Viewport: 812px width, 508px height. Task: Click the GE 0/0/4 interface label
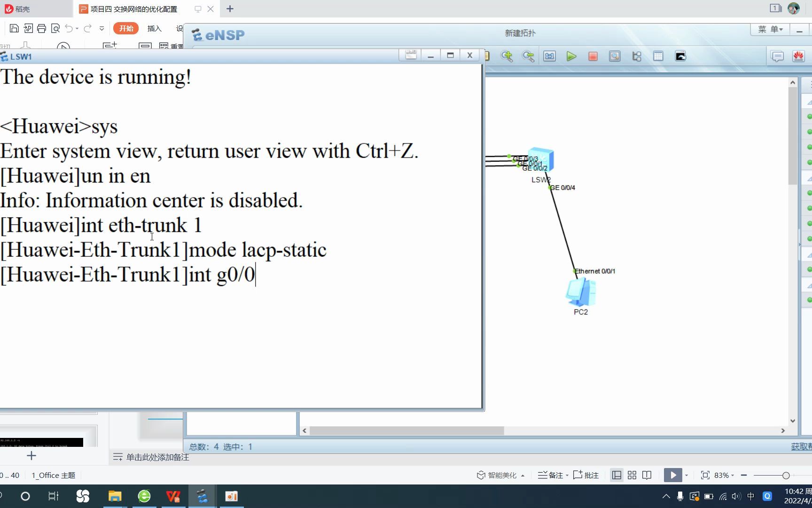[x=562, y=188]
